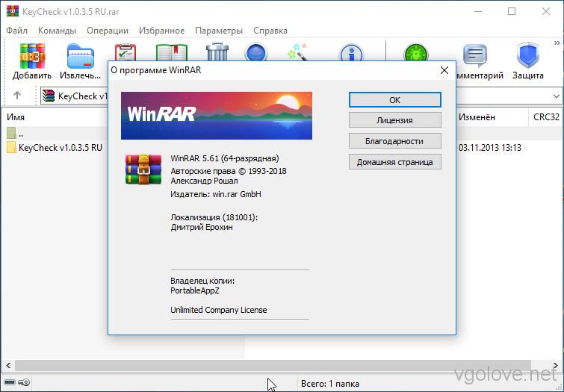The image size is (564, 392).
Task: Click the archive icon in the address bar
Action: point(49,96)
